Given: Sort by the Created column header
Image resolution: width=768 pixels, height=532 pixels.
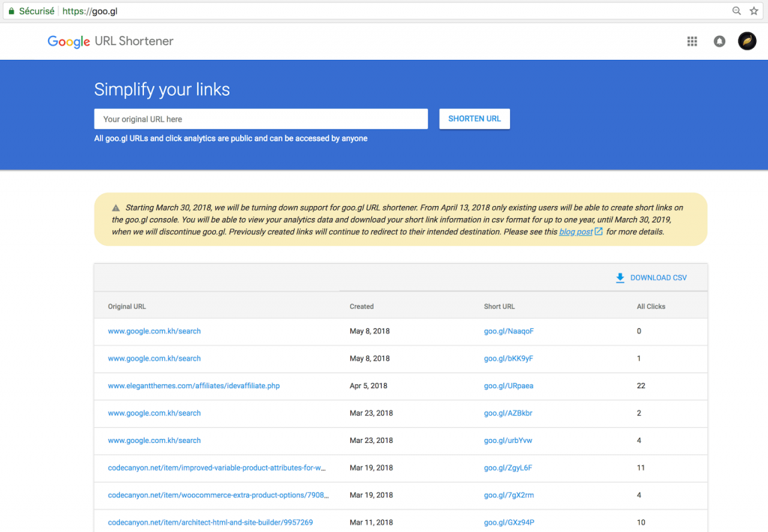Looking at the screenshot, I should point(361,306).
